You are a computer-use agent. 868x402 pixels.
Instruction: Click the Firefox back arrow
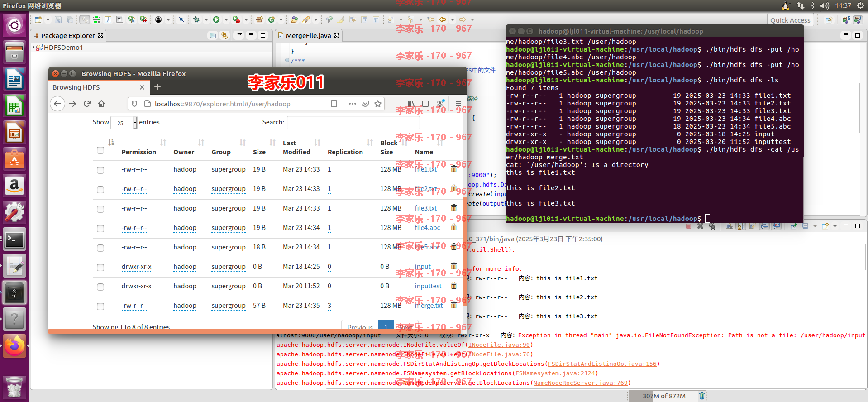[x=57, y=104]
